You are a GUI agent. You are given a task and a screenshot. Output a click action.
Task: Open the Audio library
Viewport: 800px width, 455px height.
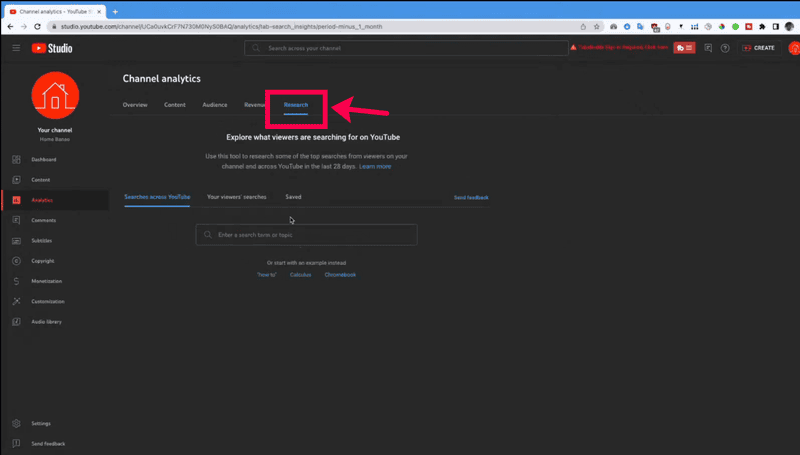46,322
